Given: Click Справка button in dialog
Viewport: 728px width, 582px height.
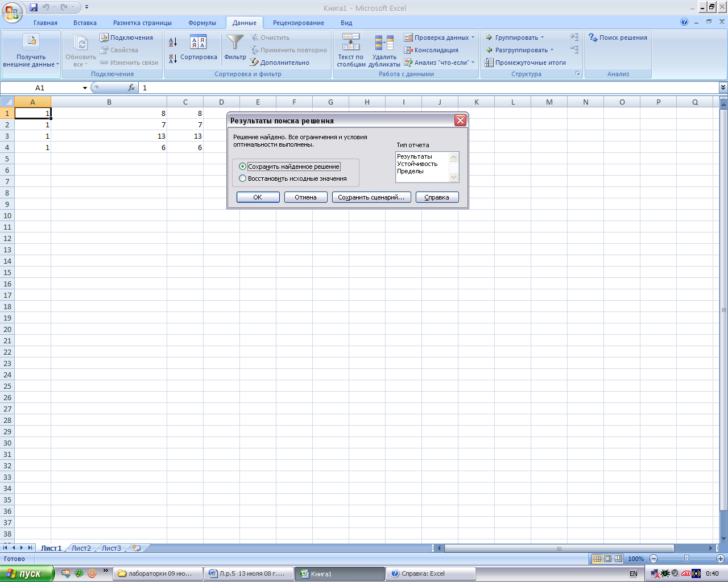Looking at the screenshot, I should 437,197.
